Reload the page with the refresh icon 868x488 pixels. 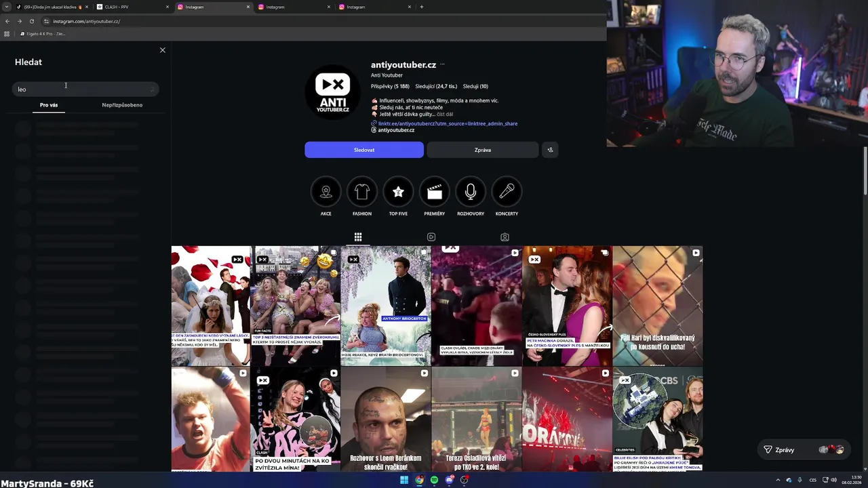pyautogui.click(x=32, y=21)
